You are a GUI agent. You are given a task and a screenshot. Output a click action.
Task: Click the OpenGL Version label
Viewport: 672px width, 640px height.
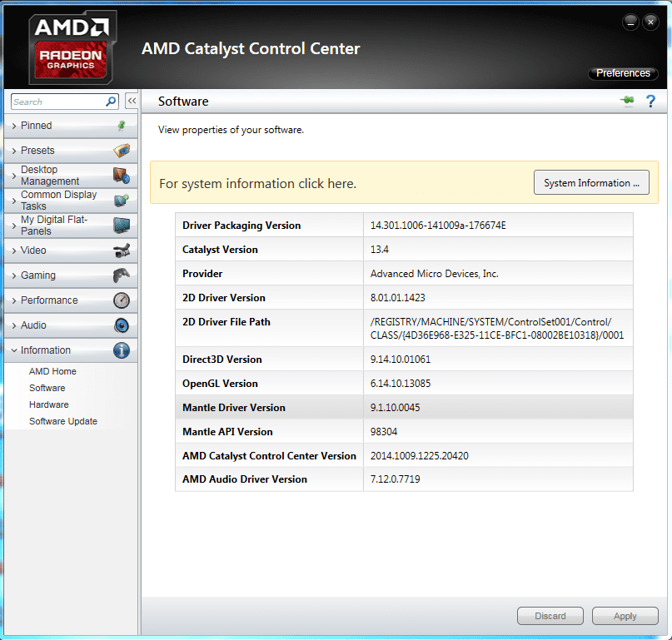220,384
